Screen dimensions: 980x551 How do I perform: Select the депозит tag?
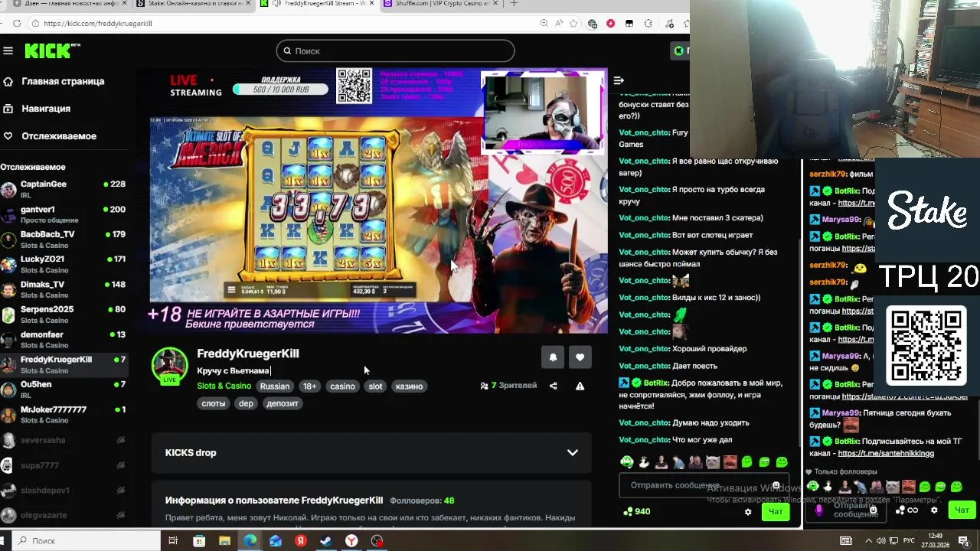[283, 403]
